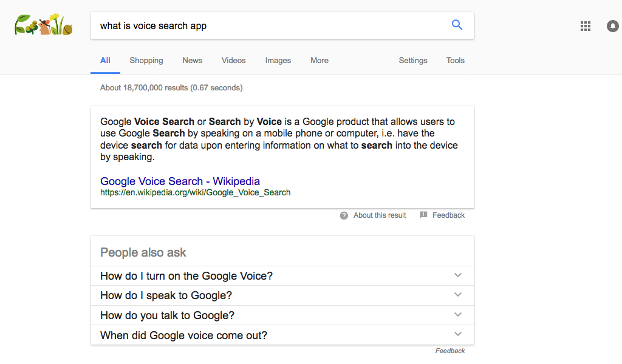This screenshot has height=364, width=622.
Task: Click question text 'How do you talk to Google?'
Action: click(168, 315)
